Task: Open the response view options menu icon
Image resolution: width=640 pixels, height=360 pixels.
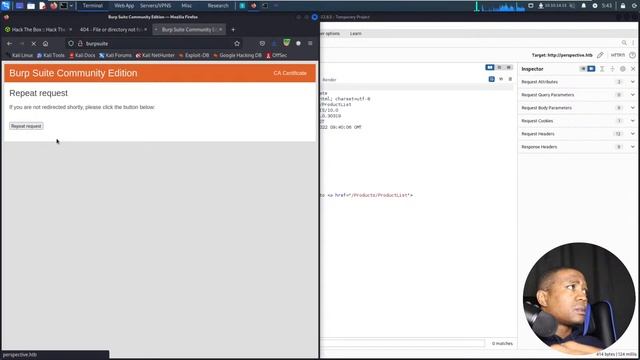Action: coord(510,79)
